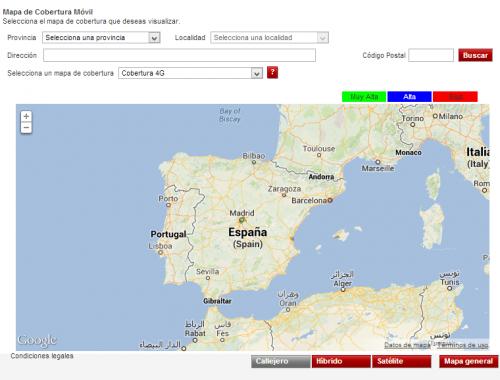Click the Google logo on the map
This screenshot has height=380, width=500.
pyautogui.click(x=37, y=340)
